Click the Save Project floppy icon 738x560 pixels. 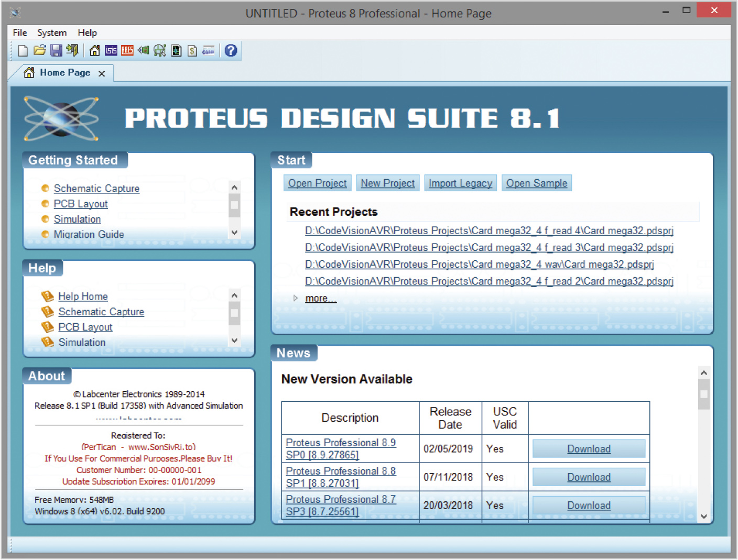[x=56, y=51]
